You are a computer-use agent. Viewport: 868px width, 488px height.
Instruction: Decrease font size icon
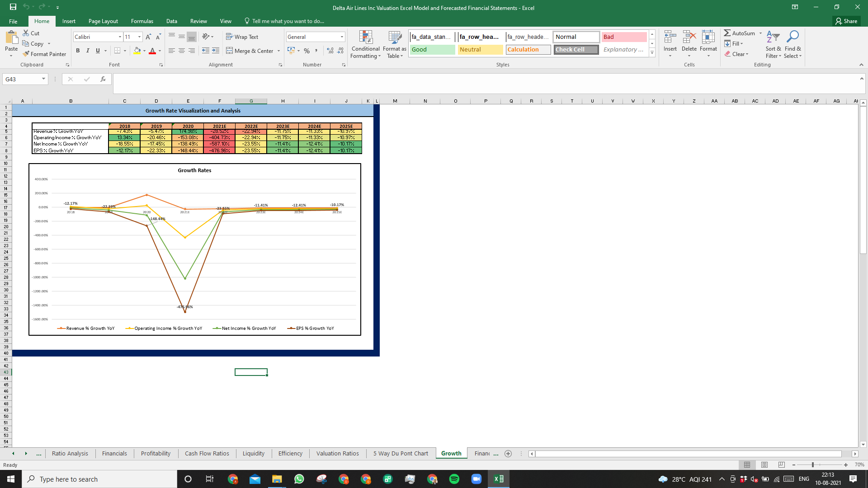158,37
